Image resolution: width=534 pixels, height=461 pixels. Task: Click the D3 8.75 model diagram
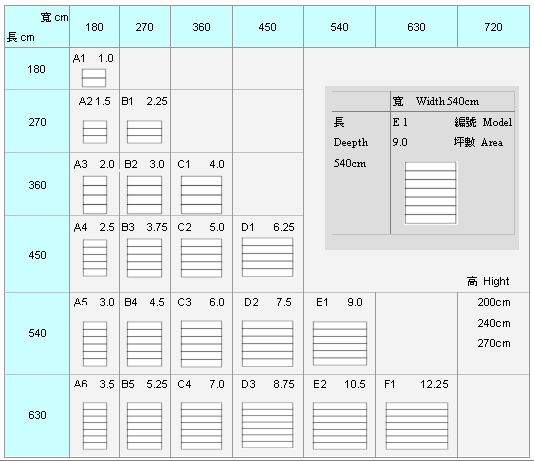[267, 425]
